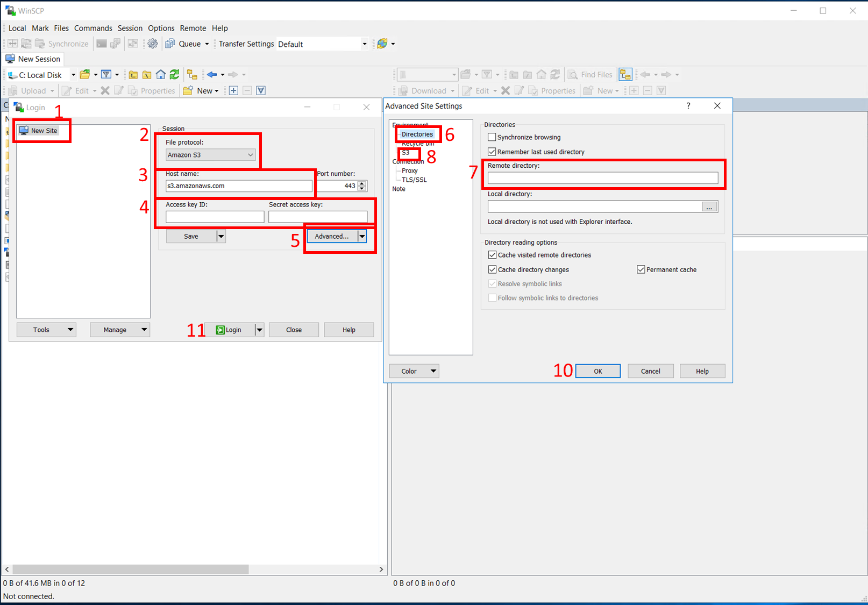Select TLS/SSL in settings tree
The height and width of the screenshot is (605, 868).
point(414,180)
